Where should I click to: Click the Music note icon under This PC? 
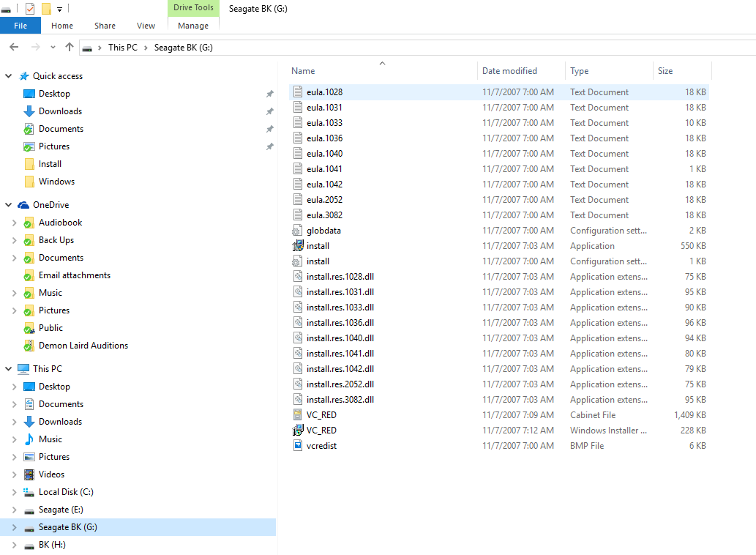click(29, 439)
